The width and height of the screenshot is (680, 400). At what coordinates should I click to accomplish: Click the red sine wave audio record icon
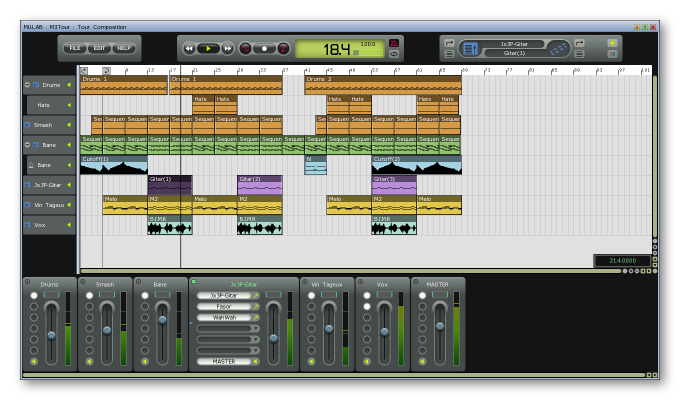245,49
